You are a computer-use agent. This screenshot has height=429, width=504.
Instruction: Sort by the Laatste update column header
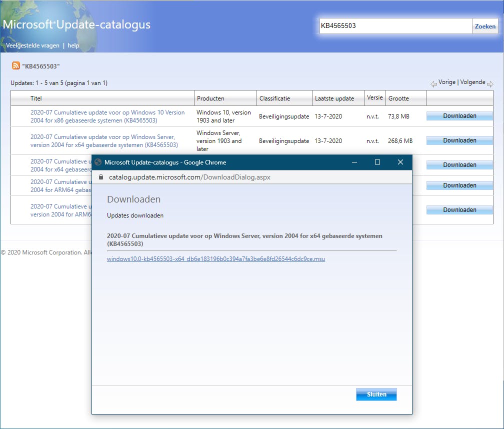pyautogui.click(x=334, y=98)
